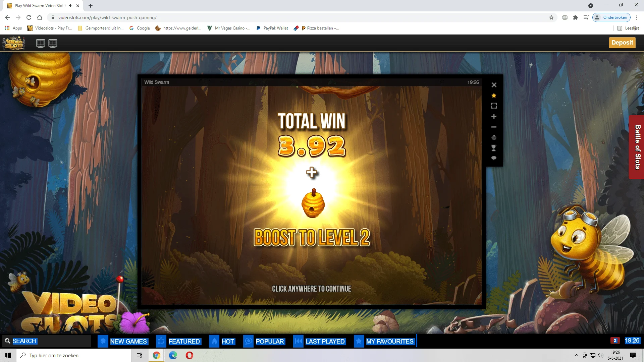Launch Opera from the taskbar
The height and width of the screenshot is (362, 644).
(190, 355)
